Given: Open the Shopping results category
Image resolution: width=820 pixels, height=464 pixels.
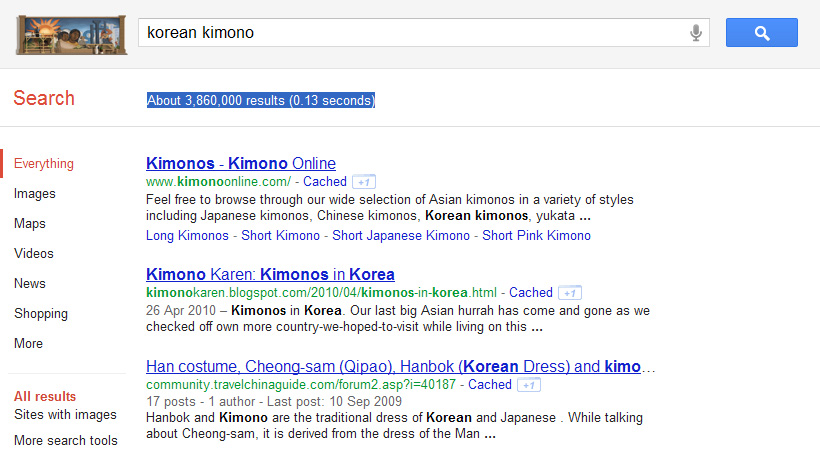Looking at the screenshot, I should [41, 313].
